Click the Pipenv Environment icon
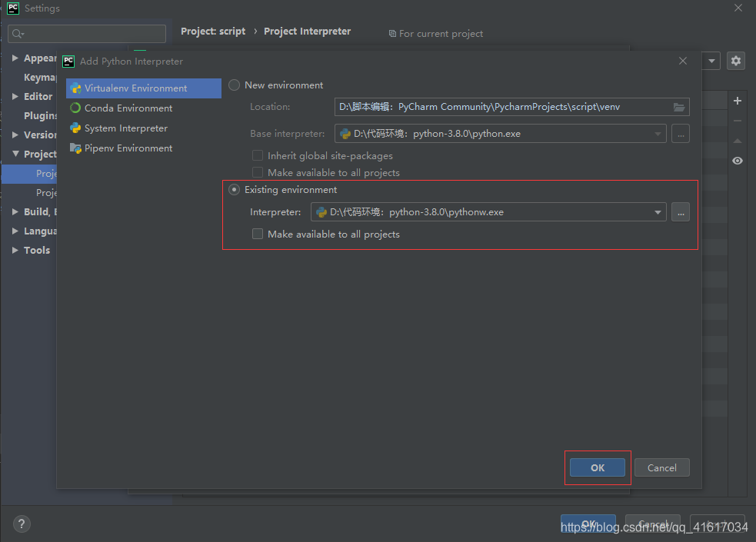 pos(75,148)
